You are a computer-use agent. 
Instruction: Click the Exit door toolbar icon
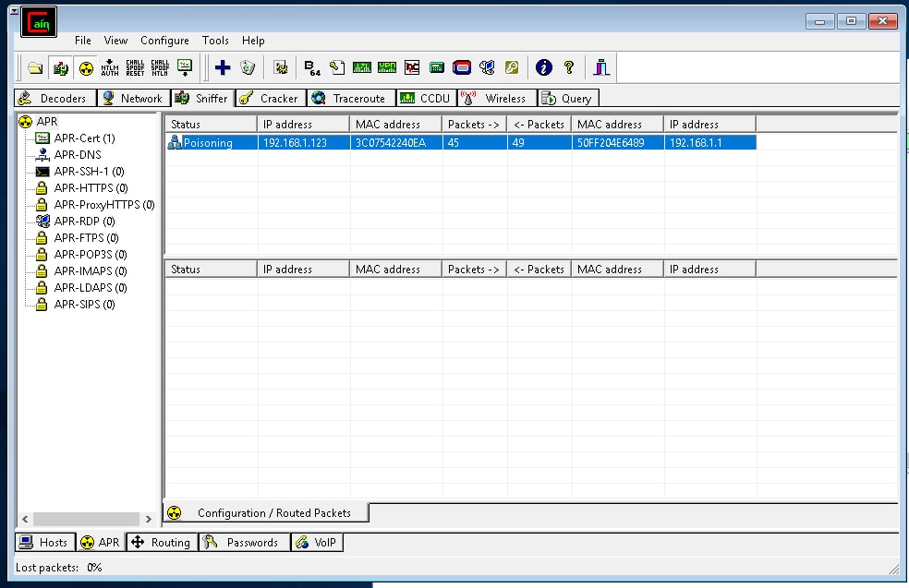[x=601, y=67]
